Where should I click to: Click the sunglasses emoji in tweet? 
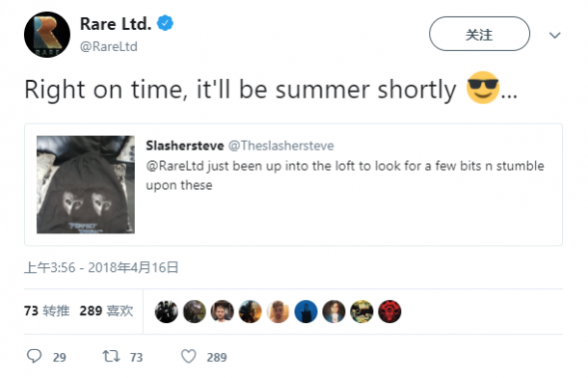(x=483, y=88)
